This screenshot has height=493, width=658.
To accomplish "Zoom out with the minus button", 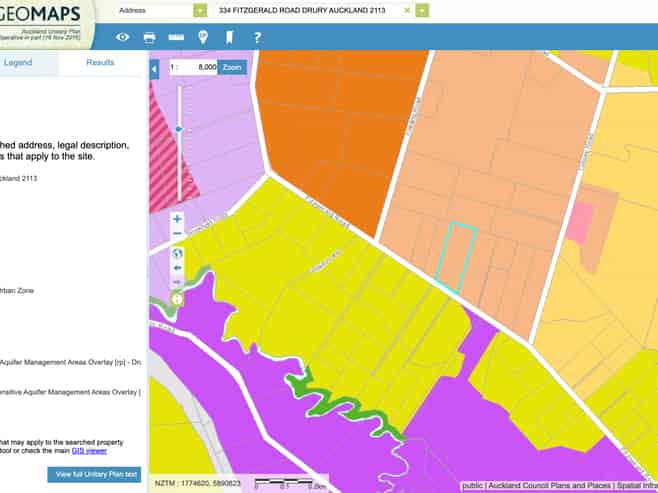I will click(x=177, y=234).
